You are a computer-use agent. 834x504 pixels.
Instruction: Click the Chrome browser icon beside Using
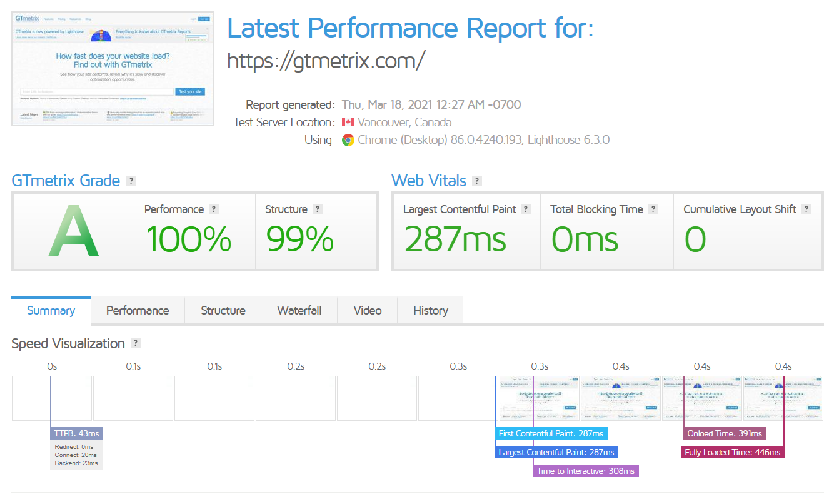pos(349,140)
